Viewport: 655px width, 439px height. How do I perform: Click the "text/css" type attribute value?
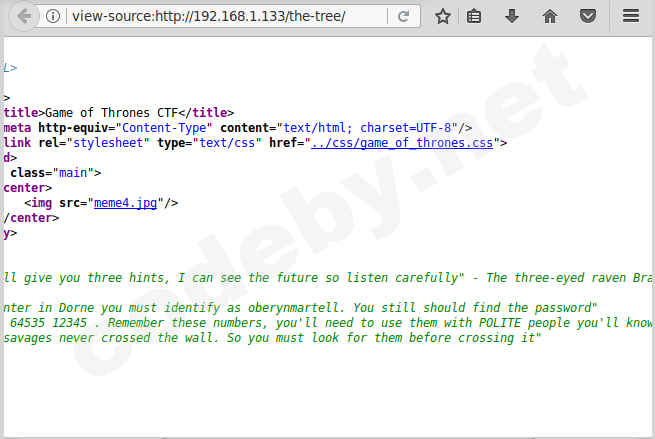click(227, 143)
